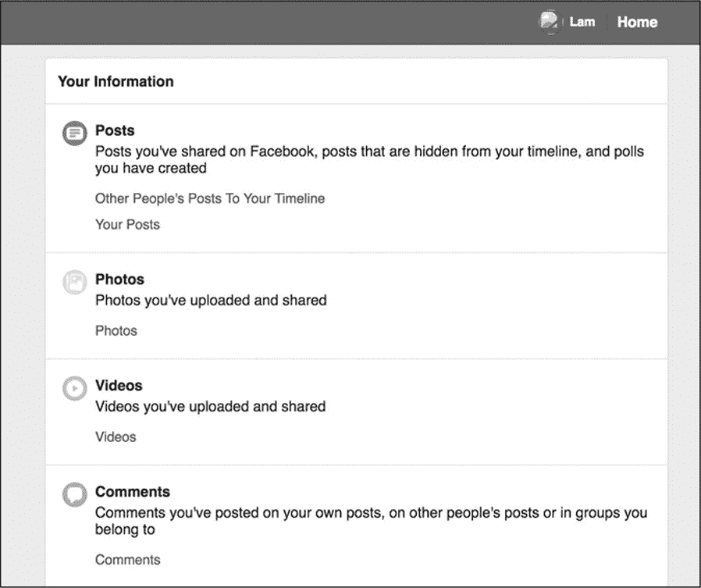Click the Photos section picture icon
The width and height of the screenshot is (701, 588).
pos(75,282)
